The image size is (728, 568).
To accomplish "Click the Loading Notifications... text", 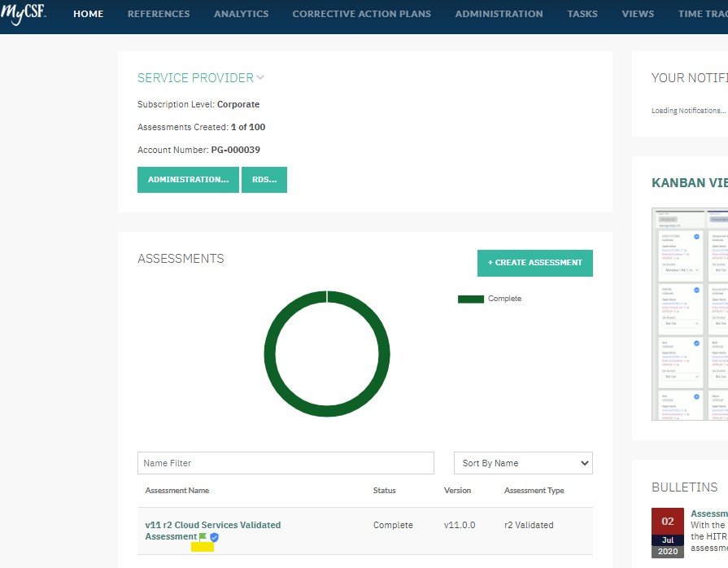I will 688,111.
